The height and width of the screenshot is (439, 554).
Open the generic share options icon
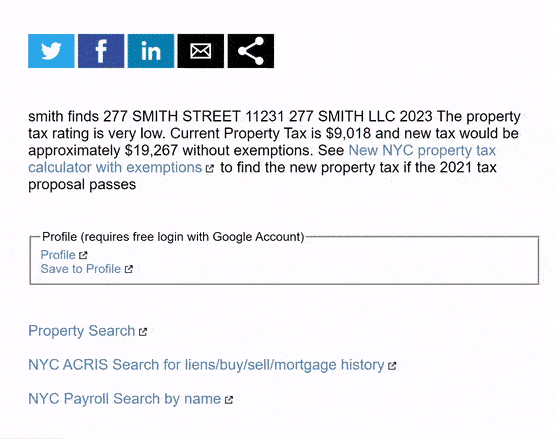tap(251, 51)
